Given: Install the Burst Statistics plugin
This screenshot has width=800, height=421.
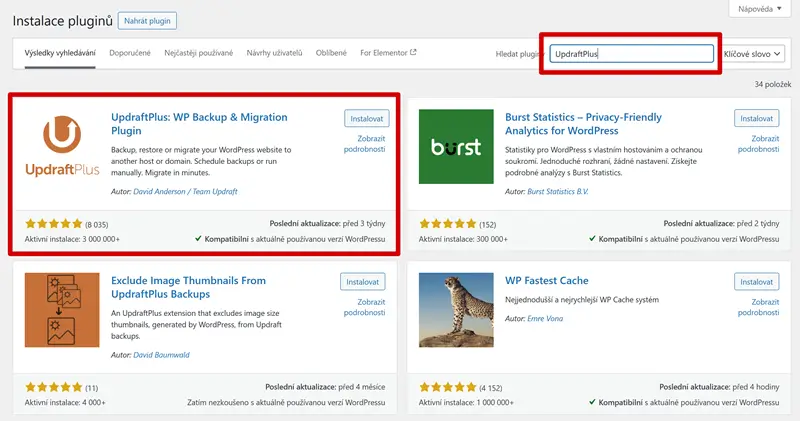Looking at the screenshot, I should [757, 118].
